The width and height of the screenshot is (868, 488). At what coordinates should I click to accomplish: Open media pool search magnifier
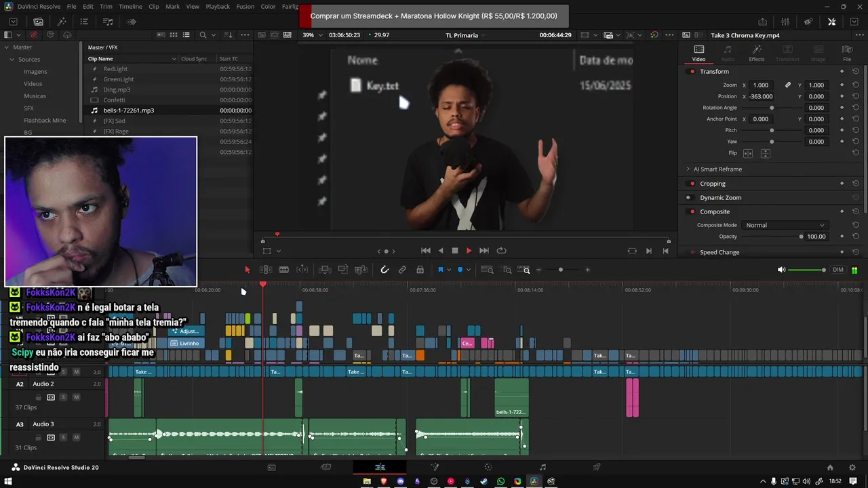[203, 35]
